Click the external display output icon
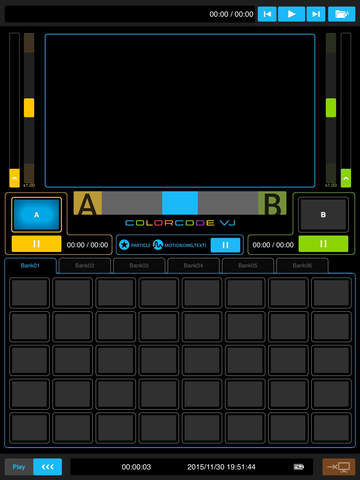360x480 pixels. click(x=339, y=467)
